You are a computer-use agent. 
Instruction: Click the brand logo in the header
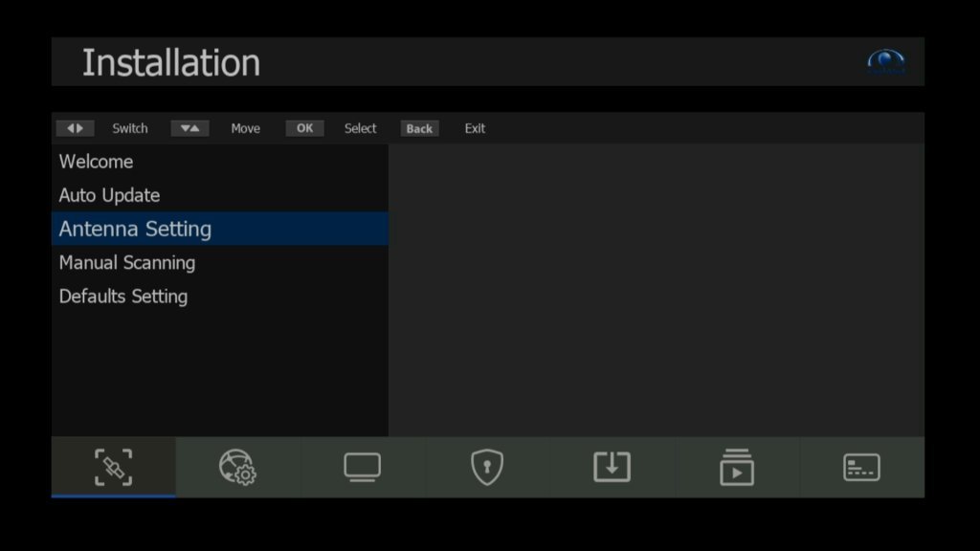pyautogui.click(x=886, y=62)
